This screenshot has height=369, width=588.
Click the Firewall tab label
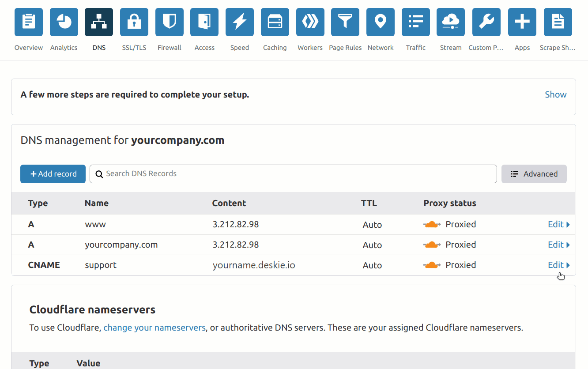click(x=170, y=48)
